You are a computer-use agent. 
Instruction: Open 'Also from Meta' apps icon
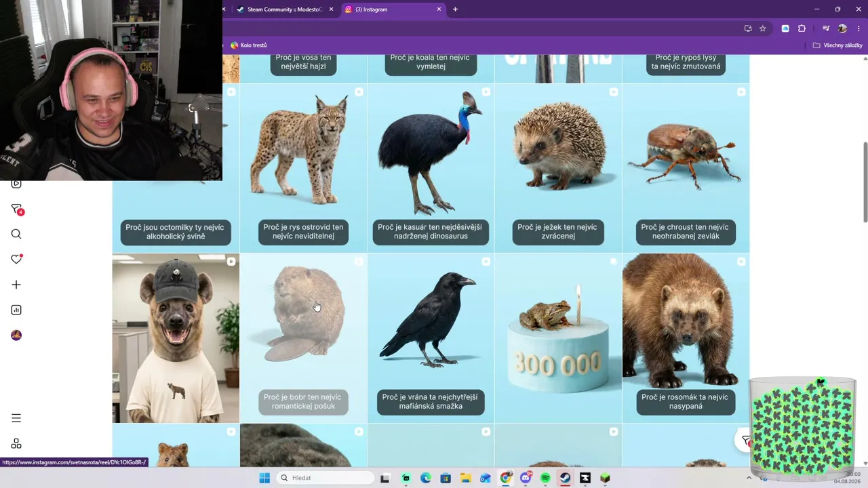tap(16, 443)
